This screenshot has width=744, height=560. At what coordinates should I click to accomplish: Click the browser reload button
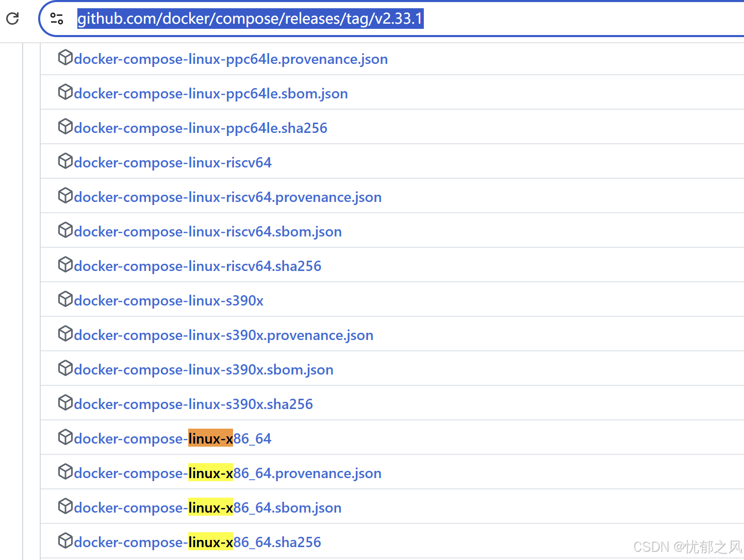tap(12, 19)
